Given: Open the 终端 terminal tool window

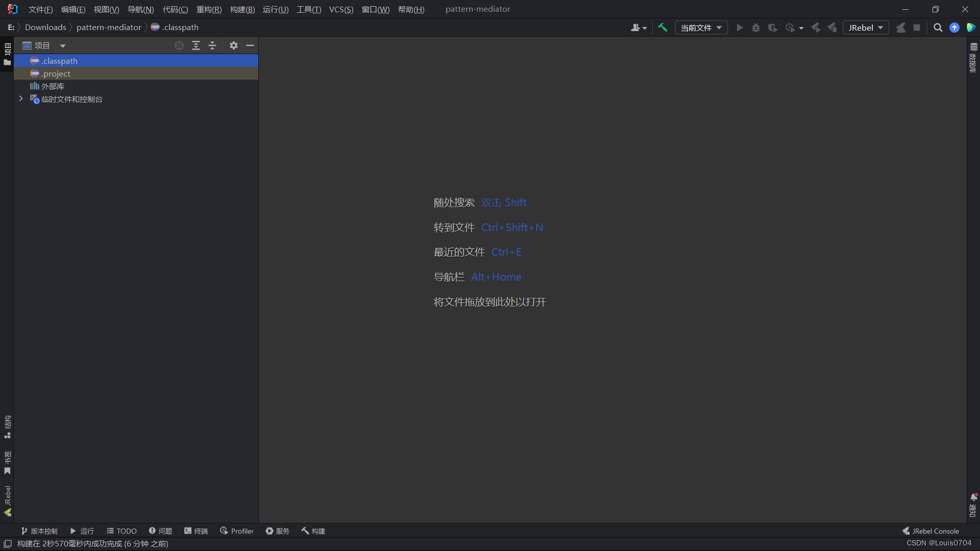Looking at the screenshot, I should point(196,531).
